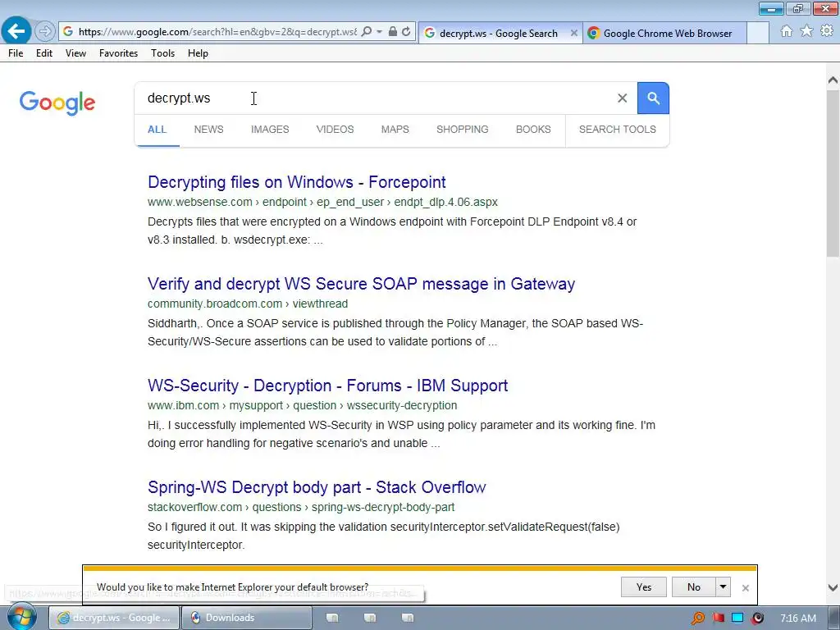Click the Show desktop strip
Image resolution: width=840 pixels, height=630 pixels.
(x=833, y=619)
